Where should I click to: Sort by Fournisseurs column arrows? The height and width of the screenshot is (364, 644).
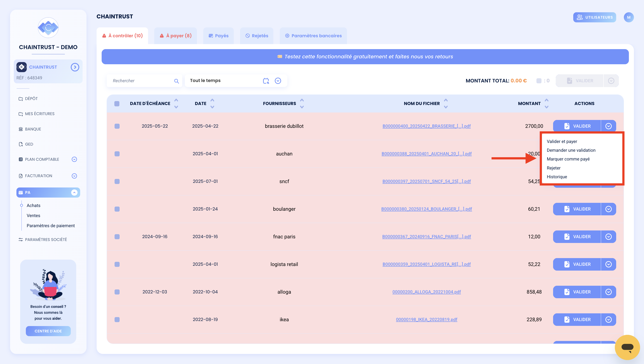point(302,103)
